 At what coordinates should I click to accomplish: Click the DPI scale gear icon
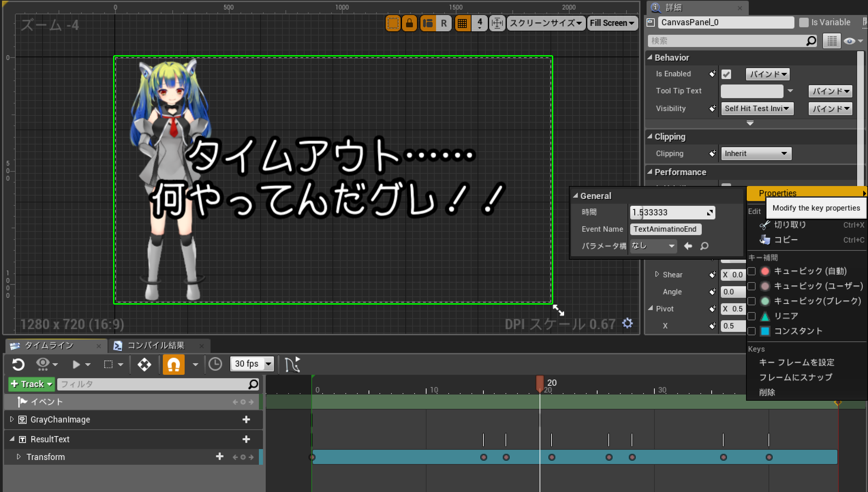click(627, 323)
